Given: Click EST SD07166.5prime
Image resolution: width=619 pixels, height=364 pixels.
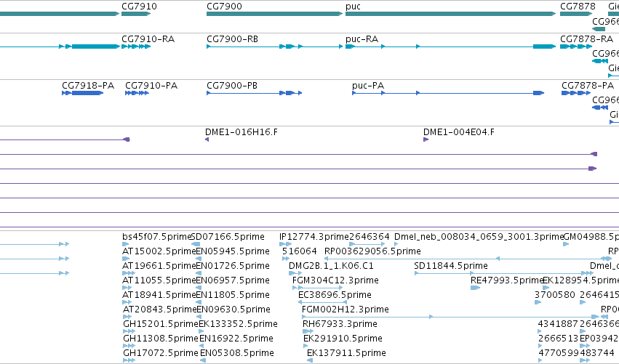Looking at the screenshot, I should pos(228,237).
